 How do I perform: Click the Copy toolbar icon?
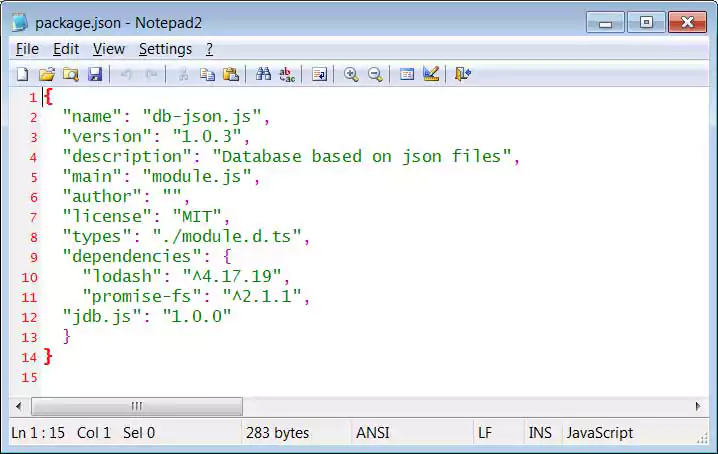[x=207, y=74]
